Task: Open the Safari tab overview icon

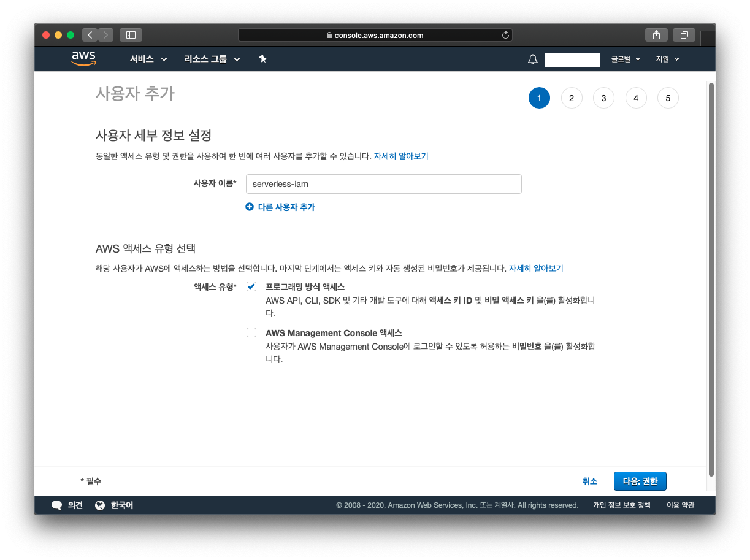Action: tap(684, 35)
